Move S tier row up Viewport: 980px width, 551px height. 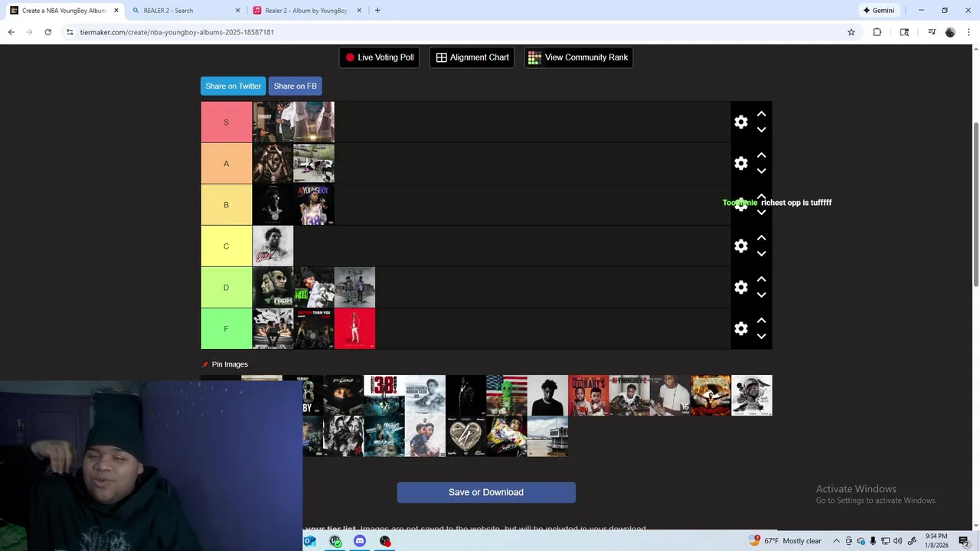pyautogui.click(x=761, y=114)
